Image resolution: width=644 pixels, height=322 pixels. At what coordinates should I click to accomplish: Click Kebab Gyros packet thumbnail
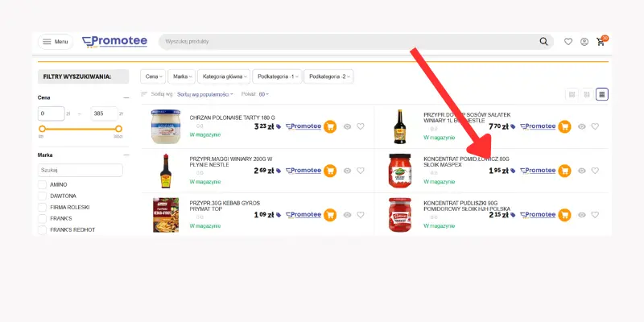coord(166,215)
